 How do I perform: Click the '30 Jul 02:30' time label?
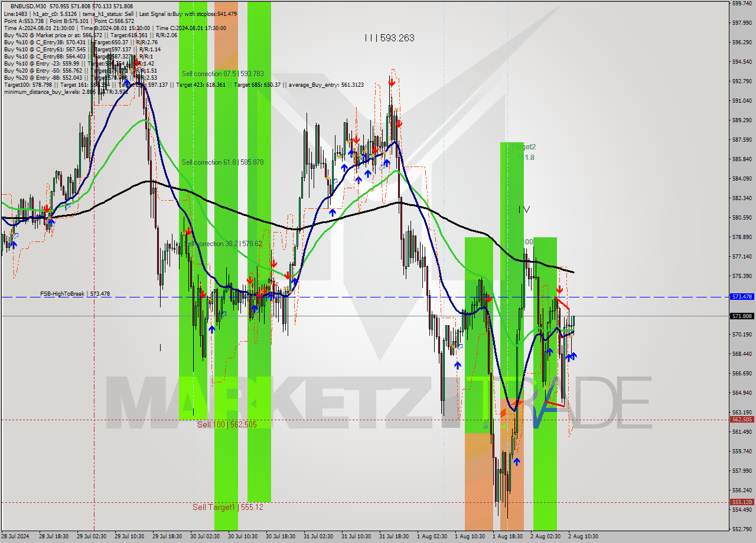[205, 537]
